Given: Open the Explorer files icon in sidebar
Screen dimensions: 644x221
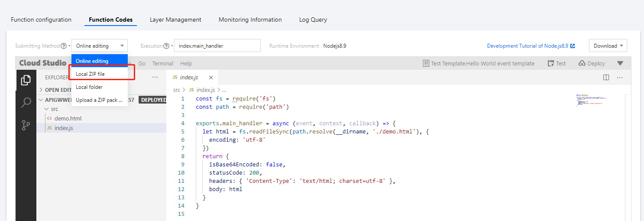Looking at the screenshot, I should coord(26,80).
